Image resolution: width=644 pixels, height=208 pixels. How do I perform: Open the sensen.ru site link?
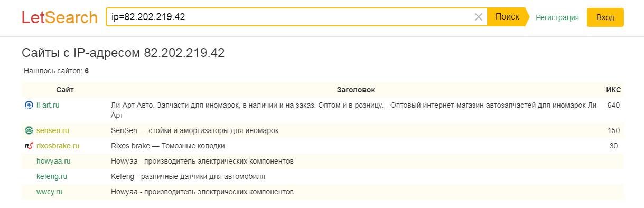coord(53,130)
